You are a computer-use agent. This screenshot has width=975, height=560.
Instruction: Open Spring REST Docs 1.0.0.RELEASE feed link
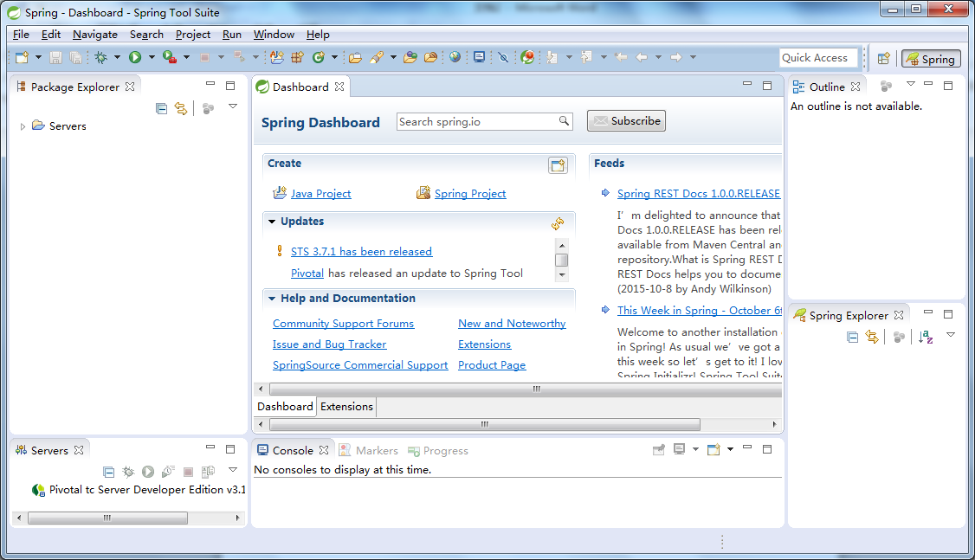coord(698,193)
